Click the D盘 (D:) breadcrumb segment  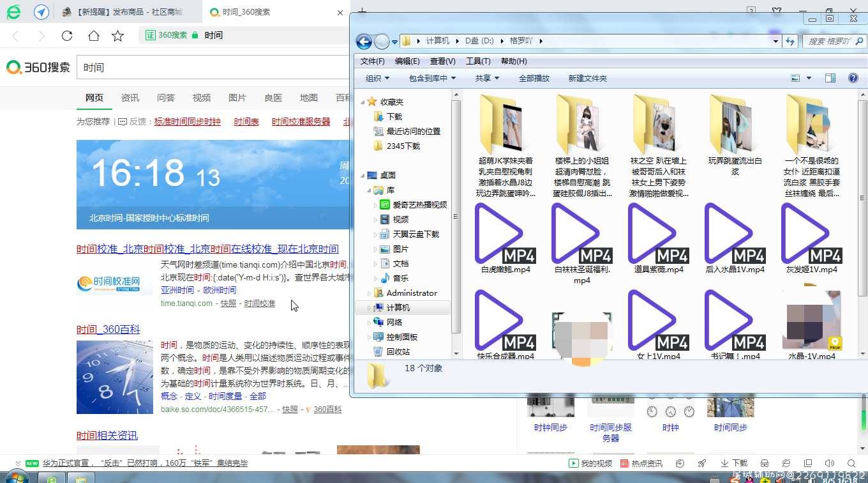(479, 41)
